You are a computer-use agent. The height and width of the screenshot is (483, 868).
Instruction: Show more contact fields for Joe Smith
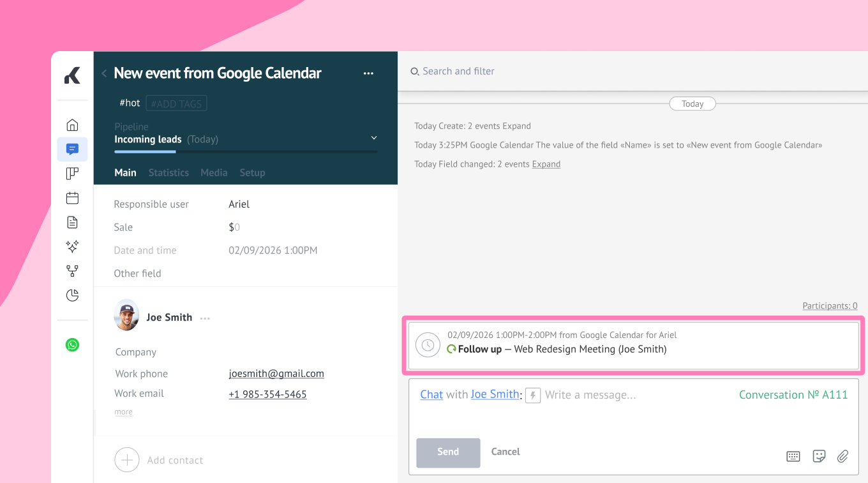click(x=123, y=412)
